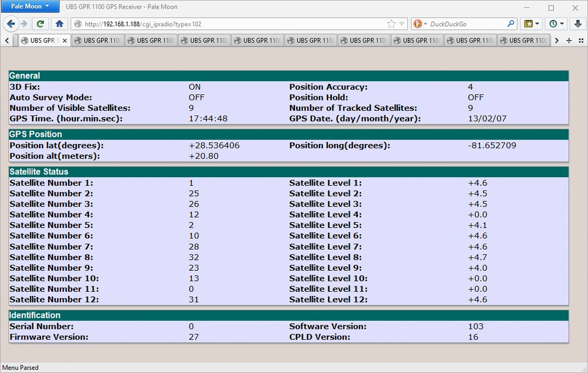Open the DuckDuckGo search engine selector

420,24
